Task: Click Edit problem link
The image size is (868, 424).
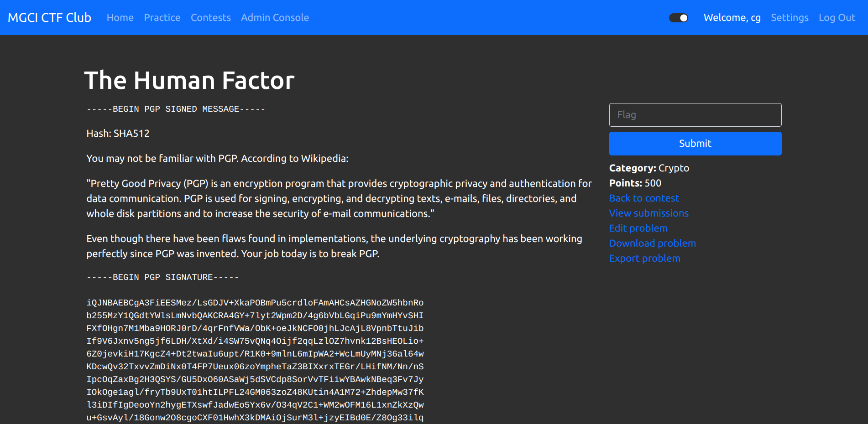Action: [638, 228]
